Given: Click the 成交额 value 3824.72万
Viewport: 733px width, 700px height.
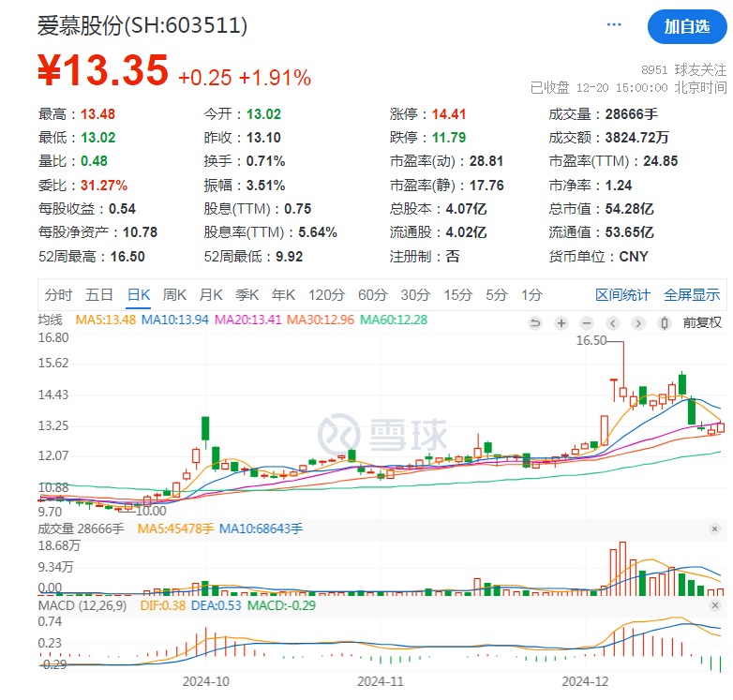Looking at the screenshot, I should tap(636, 138).
